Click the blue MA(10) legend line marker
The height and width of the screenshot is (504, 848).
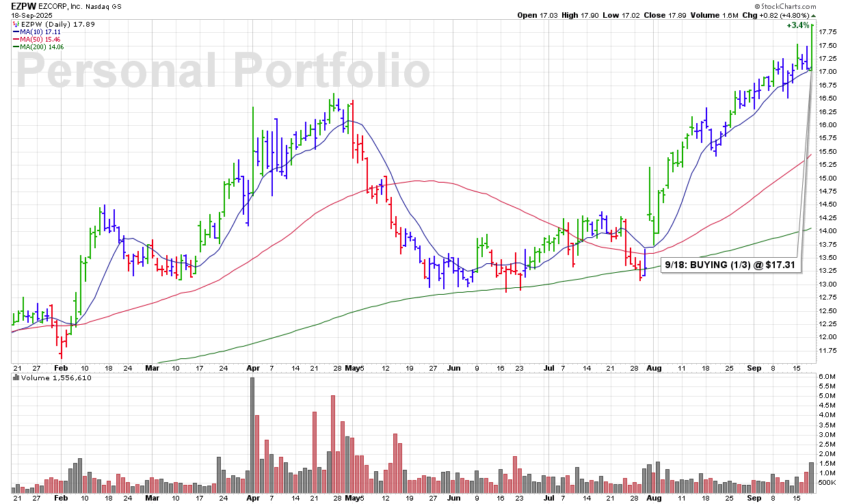pos(15,31)
